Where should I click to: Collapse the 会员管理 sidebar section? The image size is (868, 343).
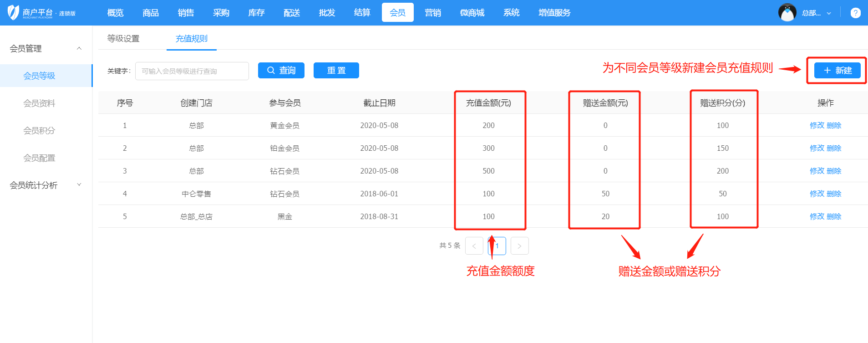79,48
